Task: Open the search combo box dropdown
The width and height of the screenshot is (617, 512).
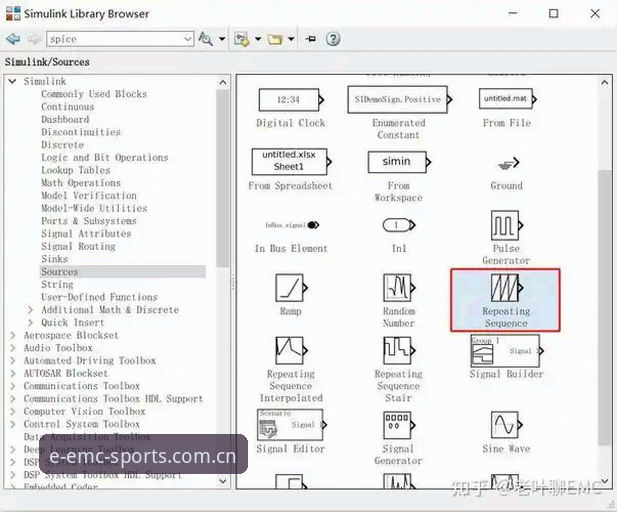Action: click(x=188, y=39)
